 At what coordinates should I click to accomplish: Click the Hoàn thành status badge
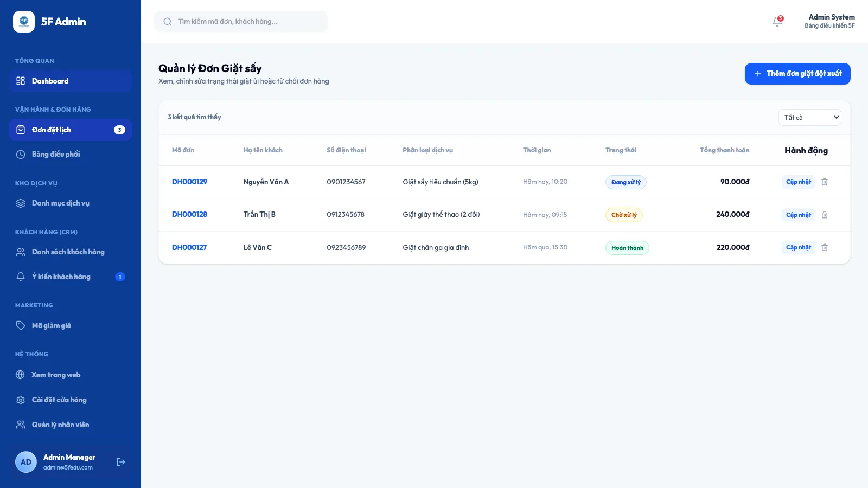[627, 248]
